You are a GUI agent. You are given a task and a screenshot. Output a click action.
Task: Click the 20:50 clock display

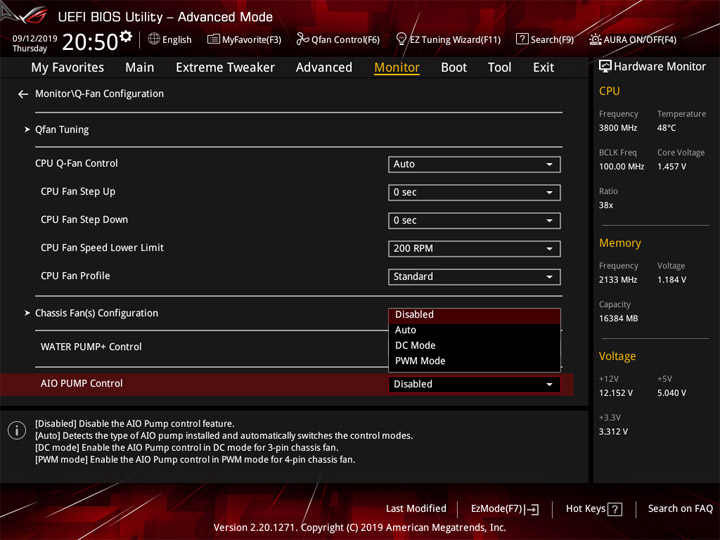point(90,42)
